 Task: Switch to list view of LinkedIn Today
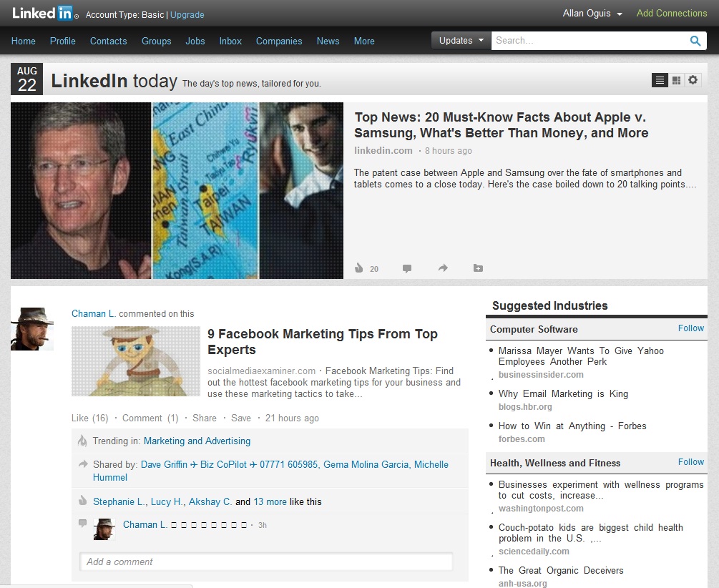tap(659, 80)
